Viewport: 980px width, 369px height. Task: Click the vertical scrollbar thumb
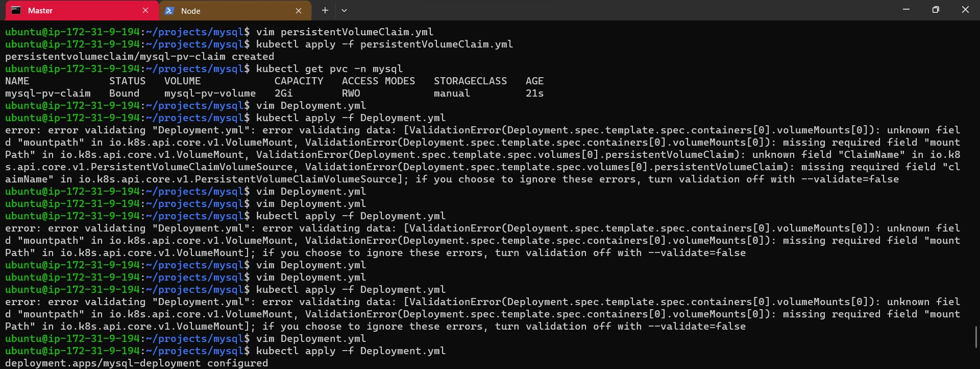(976, 337)
